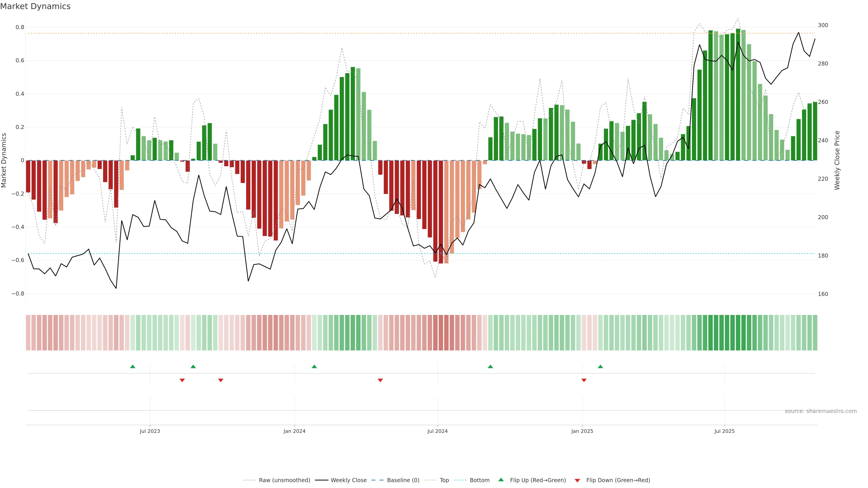Click the first green flip-up triangle marker
The width and height of the screenshot is (868, 488).
[132, 366]
